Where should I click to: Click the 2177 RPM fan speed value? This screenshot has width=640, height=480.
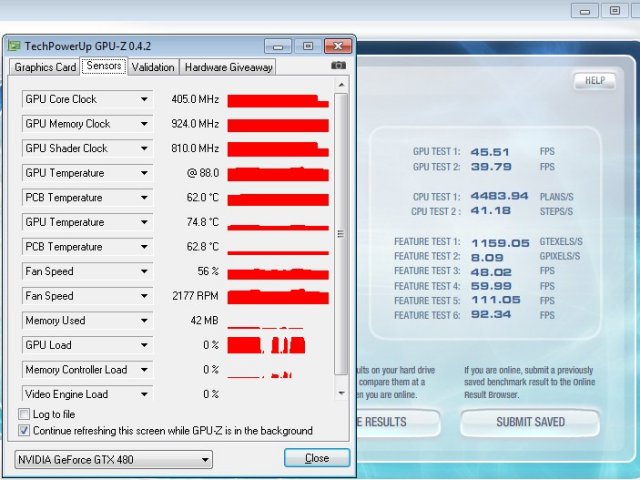click(x=196, y=296)
